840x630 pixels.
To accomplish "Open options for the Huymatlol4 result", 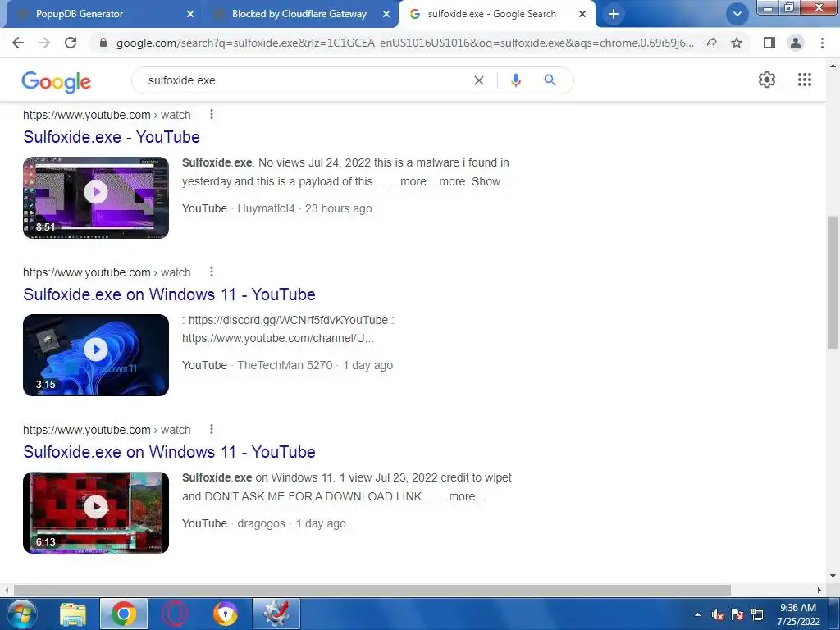I will pos(212,114).
